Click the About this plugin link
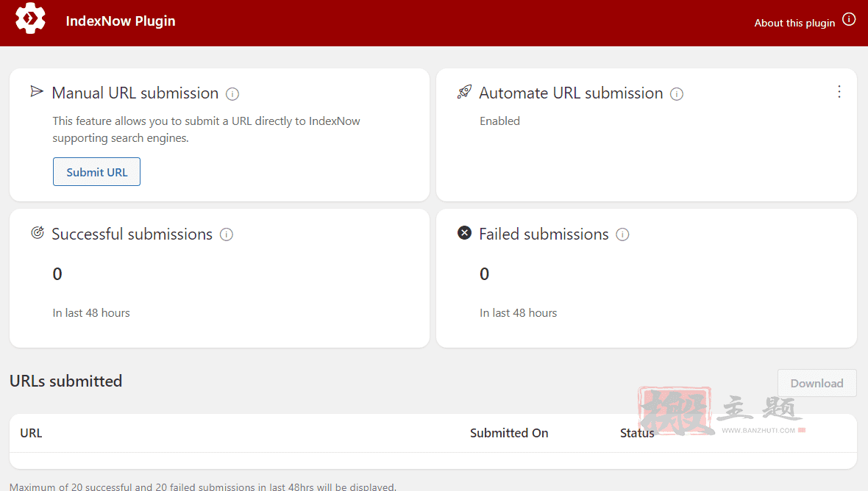Screen dimensions: 868x491 point(794,23)
